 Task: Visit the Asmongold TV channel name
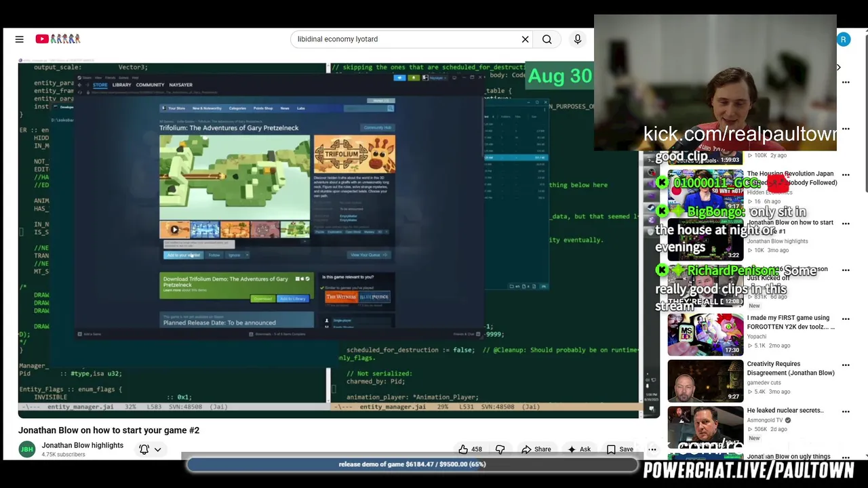pyautogui.click(x=765, y=420)
